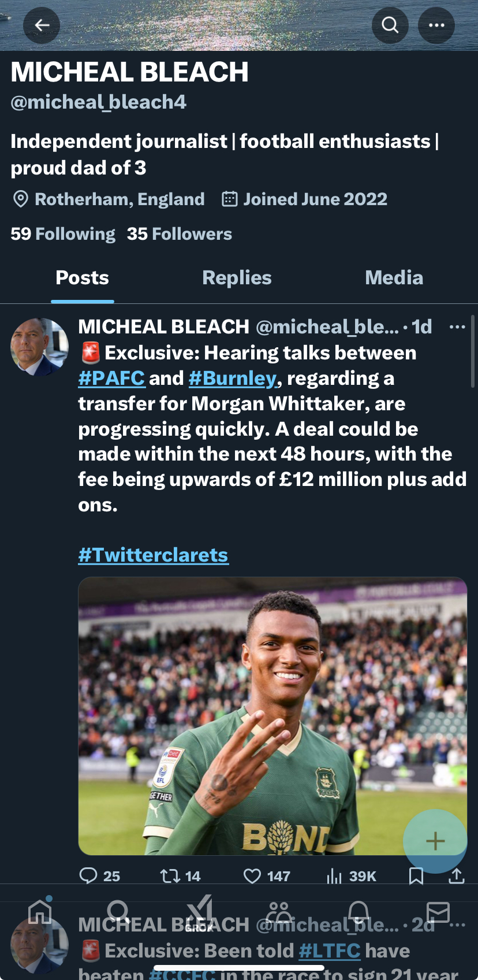Tap the floating compose plus button

tap(435, 841)
